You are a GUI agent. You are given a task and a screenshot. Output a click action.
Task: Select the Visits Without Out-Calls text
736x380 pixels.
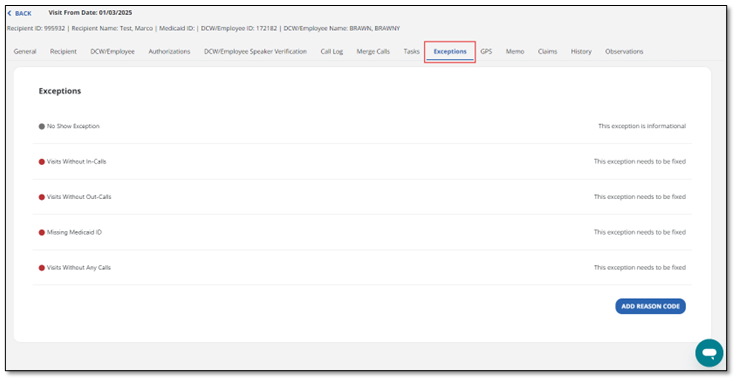pos(79,197)
